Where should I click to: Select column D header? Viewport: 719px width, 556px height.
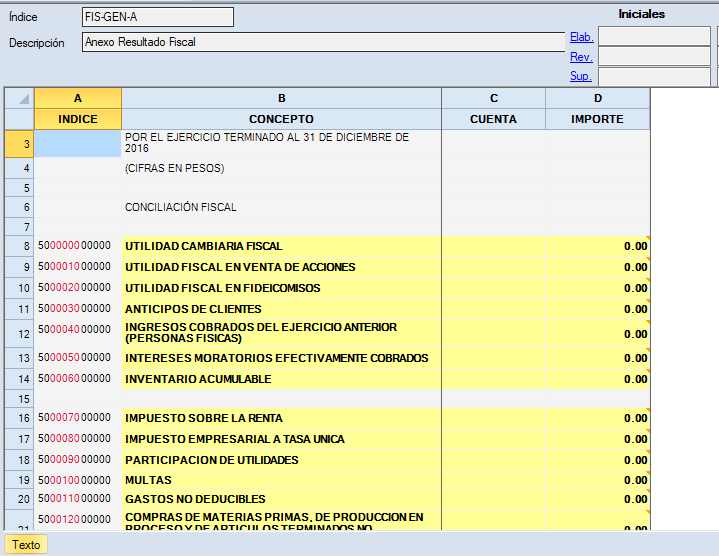[x=597, y=98]
